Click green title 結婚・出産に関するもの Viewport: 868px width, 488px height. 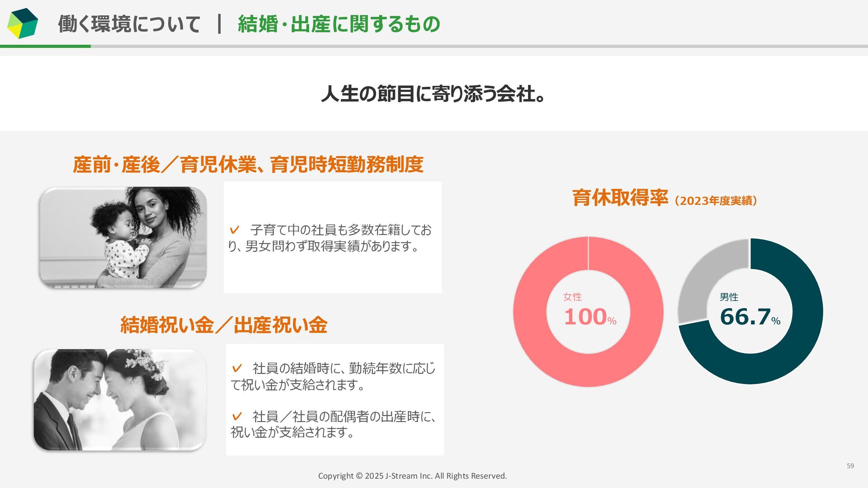[x=339, y=24]
